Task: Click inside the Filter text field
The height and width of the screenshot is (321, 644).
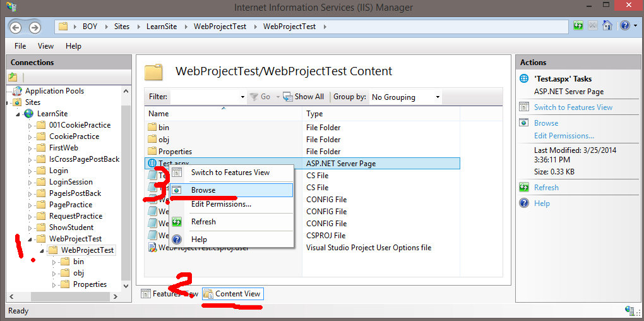Action: click(x=205, y=97)
